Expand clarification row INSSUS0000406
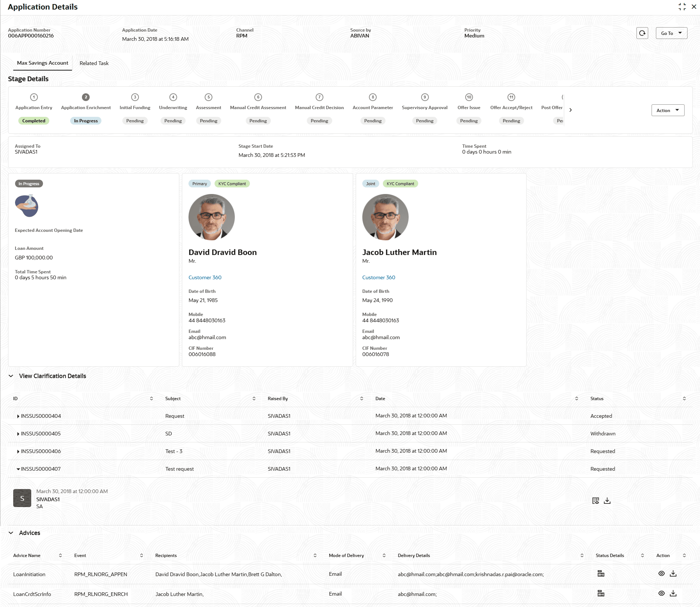Screen dimensions: 700x607 click(x=18, y=451)
